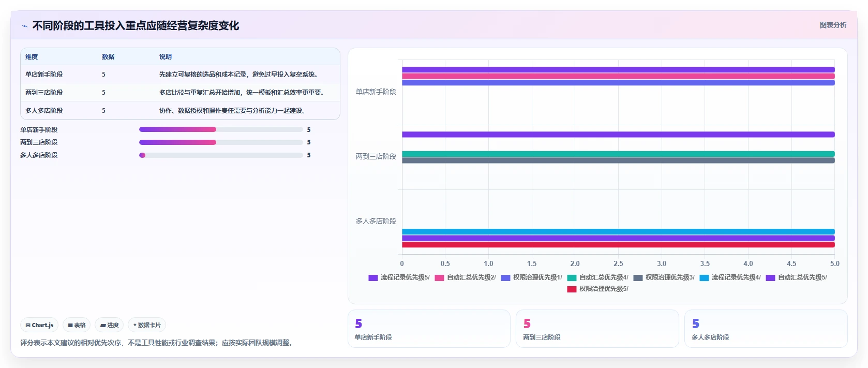The height and width of the screenshot is (368, 868).
Task: Click the red bar in 多人多店阶段 chart group
Action: tap(618, 245)
